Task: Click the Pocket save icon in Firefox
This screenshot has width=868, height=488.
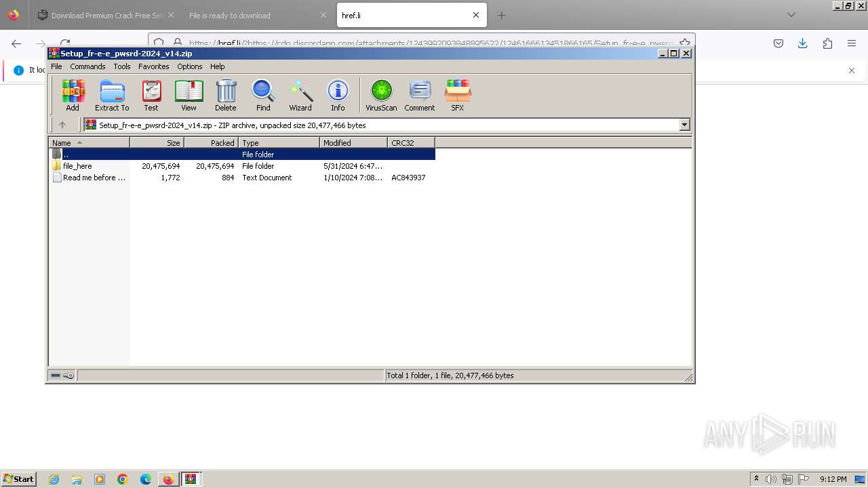Action: tap(778, 43)
